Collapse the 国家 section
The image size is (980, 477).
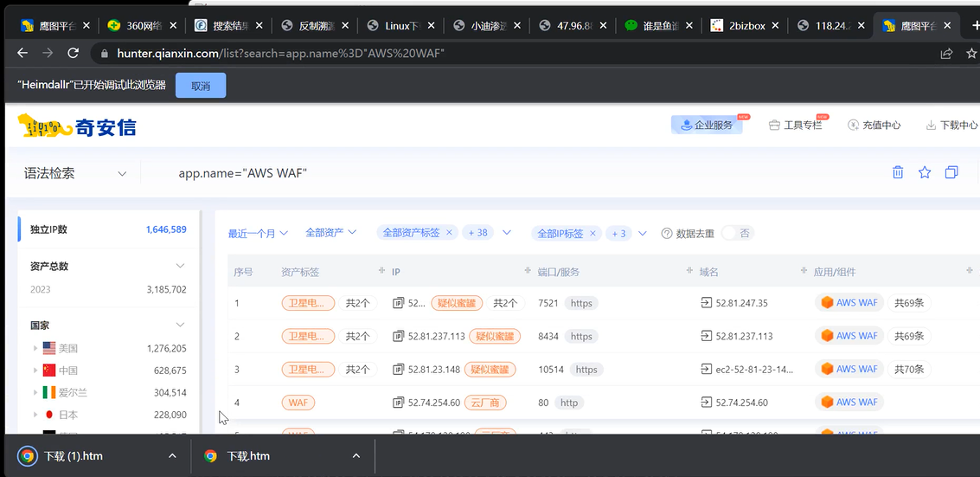click(180, 326)
